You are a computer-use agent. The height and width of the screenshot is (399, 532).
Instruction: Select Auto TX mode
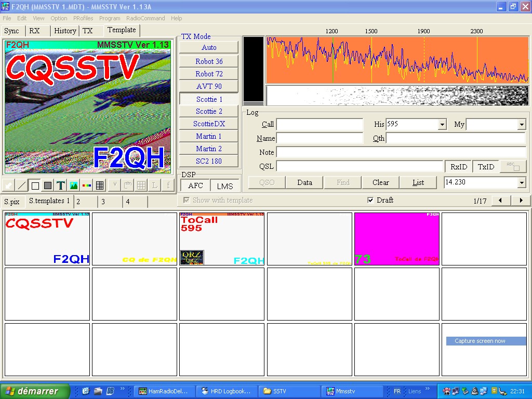tap(209, 47)
